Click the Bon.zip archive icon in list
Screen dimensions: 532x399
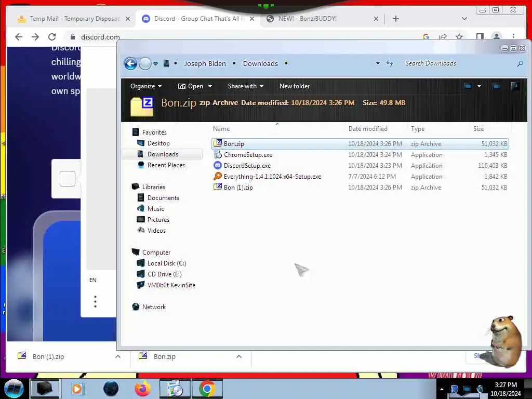[218, 143]
